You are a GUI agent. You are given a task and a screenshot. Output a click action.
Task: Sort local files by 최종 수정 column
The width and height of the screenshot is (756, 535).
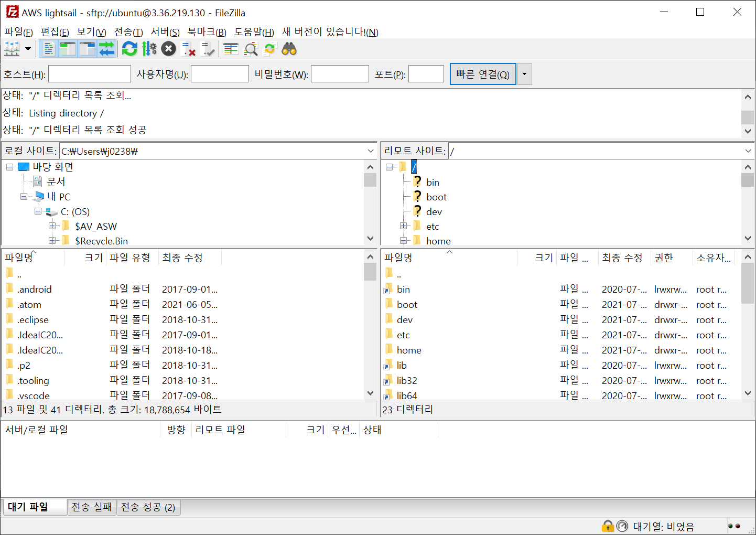pos(190,258)
